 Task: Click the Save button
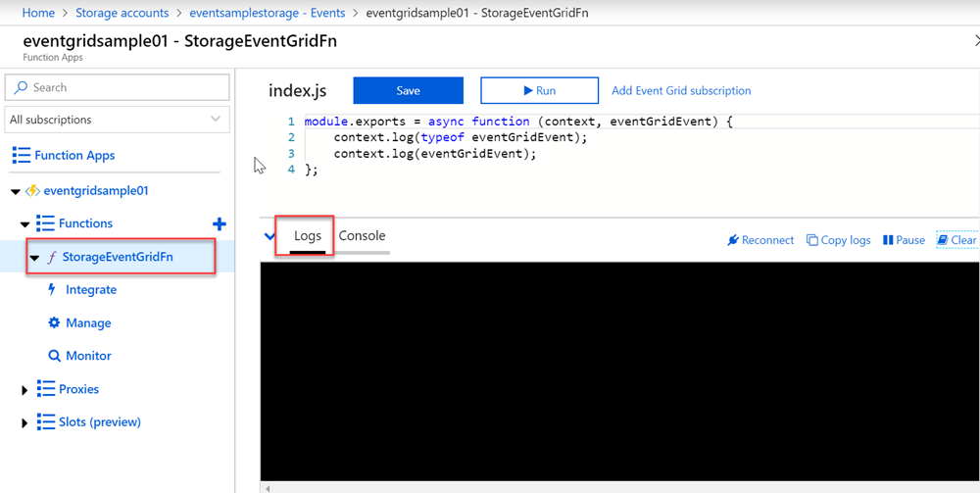click(x=408, y=90)
